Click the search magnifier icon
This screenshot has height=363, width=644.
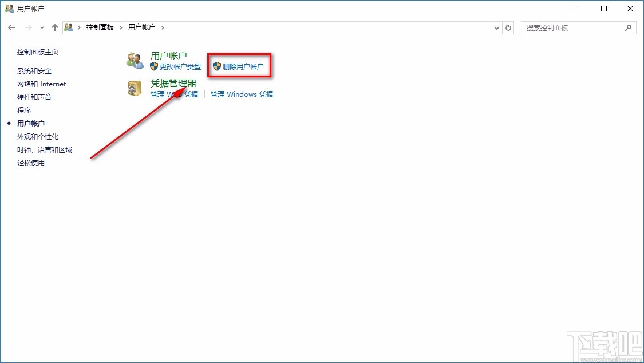[x=628, y=27]
